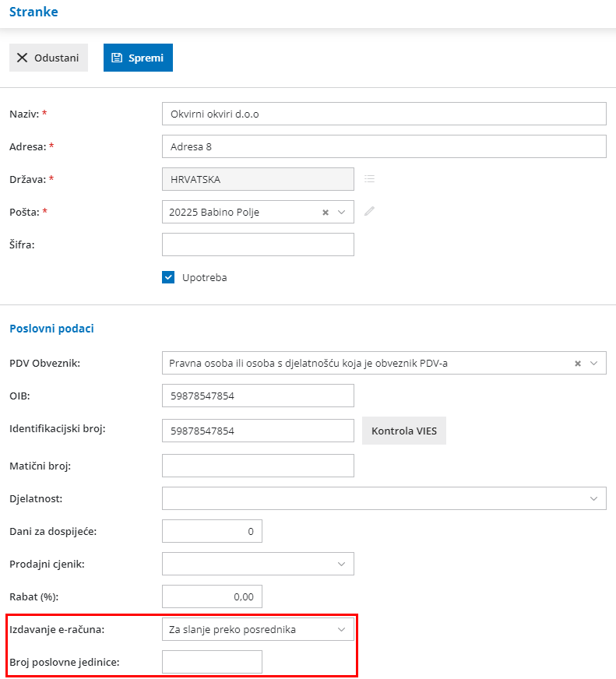Click the Broj poslovne jedinice field
The image size is (616, 679).
[x=212, y=662]
